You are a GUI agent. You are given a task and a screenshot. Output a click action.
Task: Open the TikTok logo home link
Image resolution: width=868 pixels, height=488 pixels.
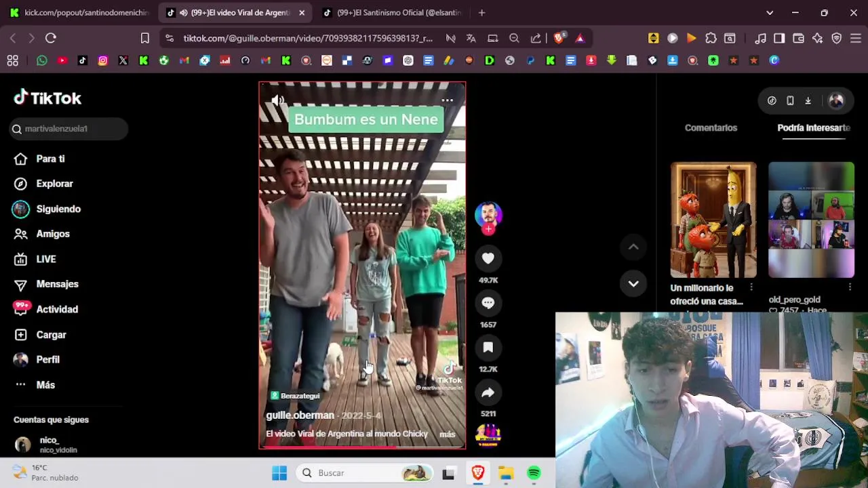click(47, 98)
